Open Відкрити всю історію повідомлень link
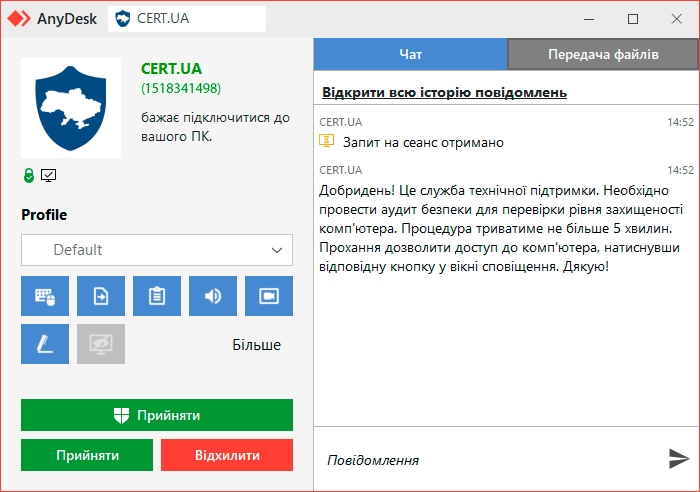The width and height of the screenshot is (700, 492). pos(444,93)
